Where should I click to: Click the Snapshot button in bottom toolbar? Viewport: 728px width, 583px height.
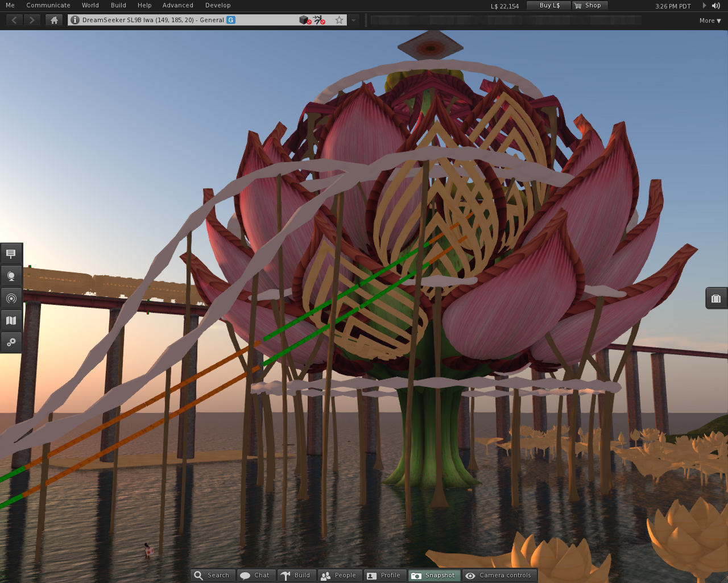[x=435, y=575]
